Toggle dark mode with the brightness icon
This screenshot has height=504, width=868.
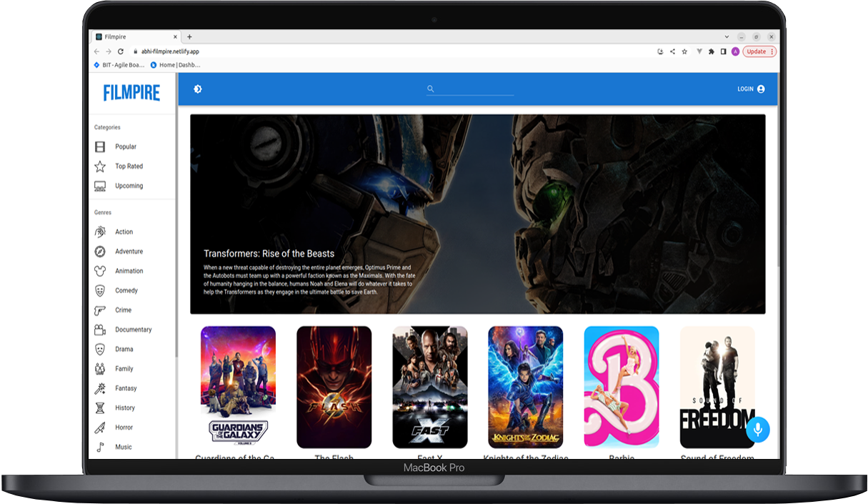(198, 89)
